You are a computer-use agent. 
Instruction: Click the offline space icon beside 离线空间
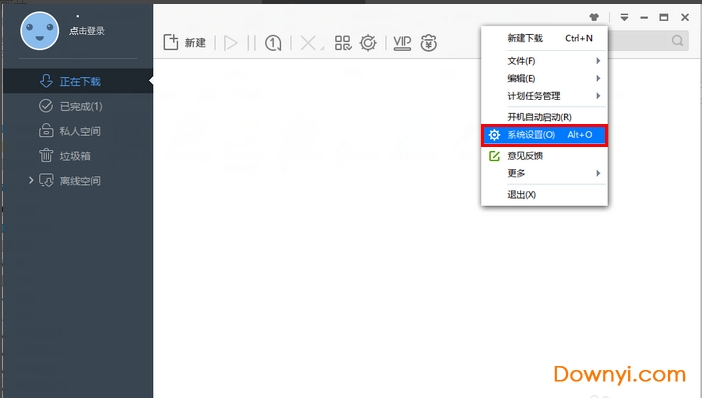click(x=46, y=180)
